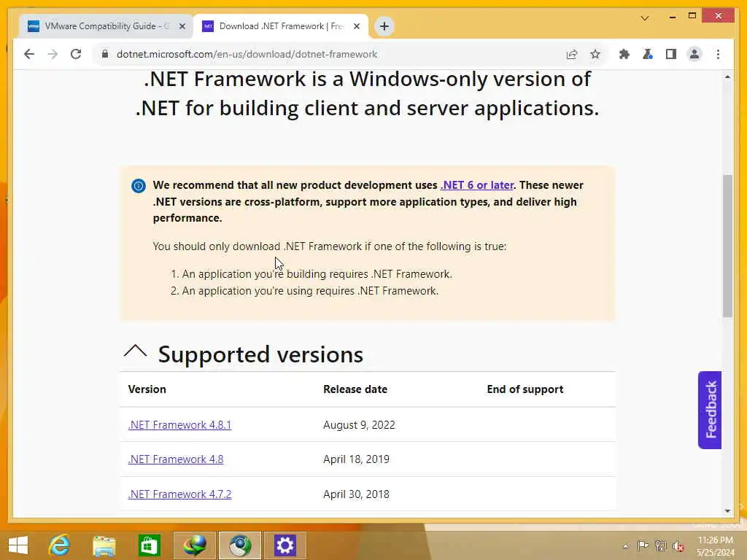Open the .NET 6 or later link
Viewport: 747px width, 560px height.
(x=477, y=185)
